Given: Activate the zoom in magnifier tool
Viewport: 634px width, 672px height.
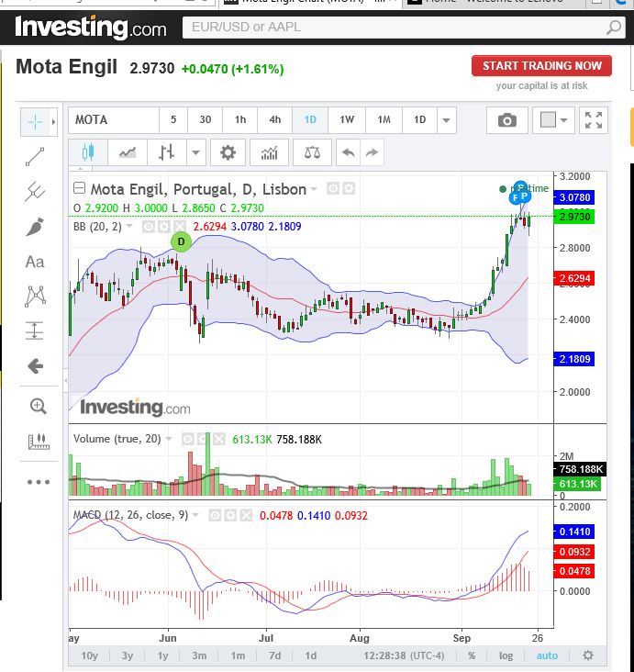Looking at the screenshot, I should (39, 406).
